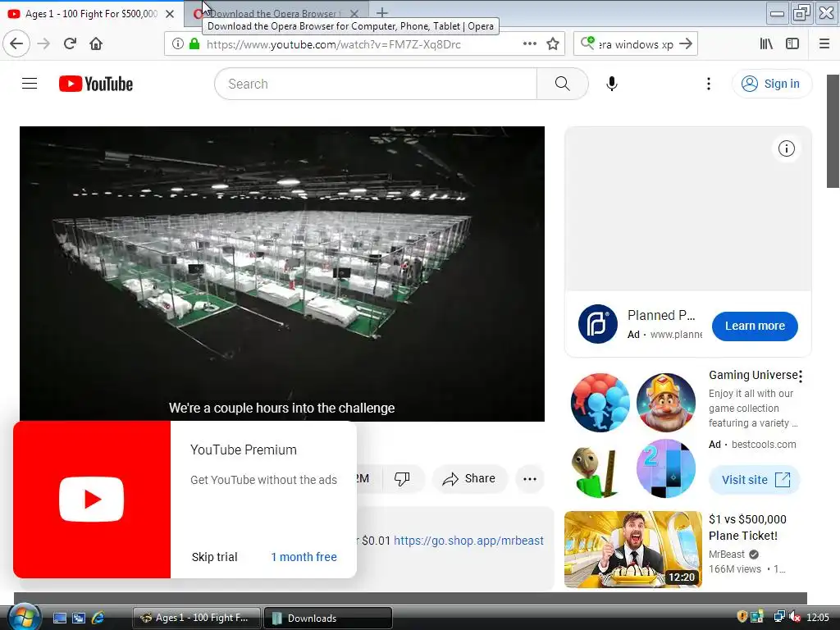The image size is (840, 630).
Task: Dislike the video with thumbs-down
Action: click(x=402, y=478)
